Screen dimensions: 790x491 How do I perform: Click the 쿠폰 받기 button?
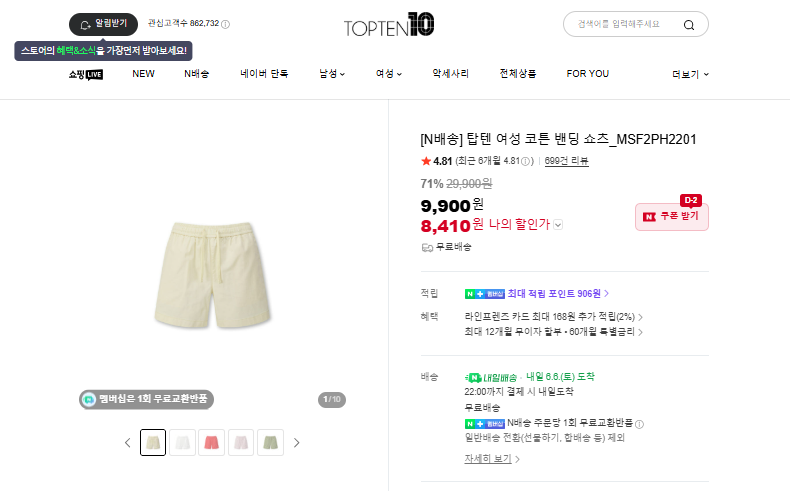[672, 217]
